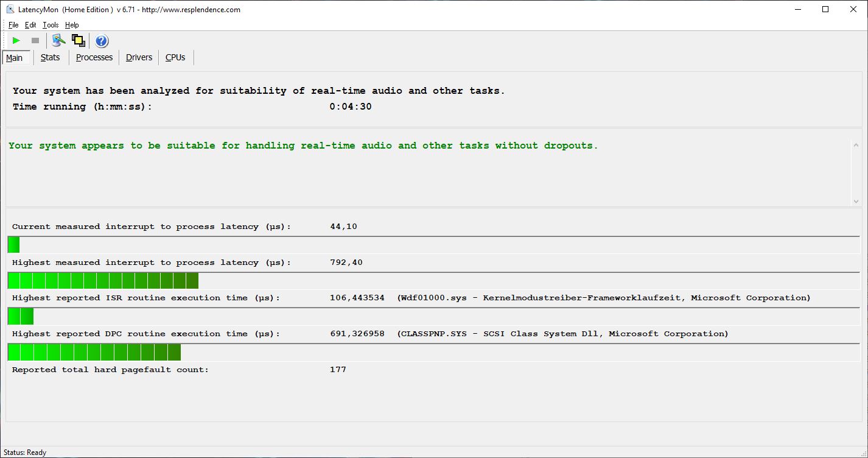Click 'Highest reported ISR routine execution time' label
Image resolution: width=868 pixels, height=458 pixels.
(x=146, y=298)
